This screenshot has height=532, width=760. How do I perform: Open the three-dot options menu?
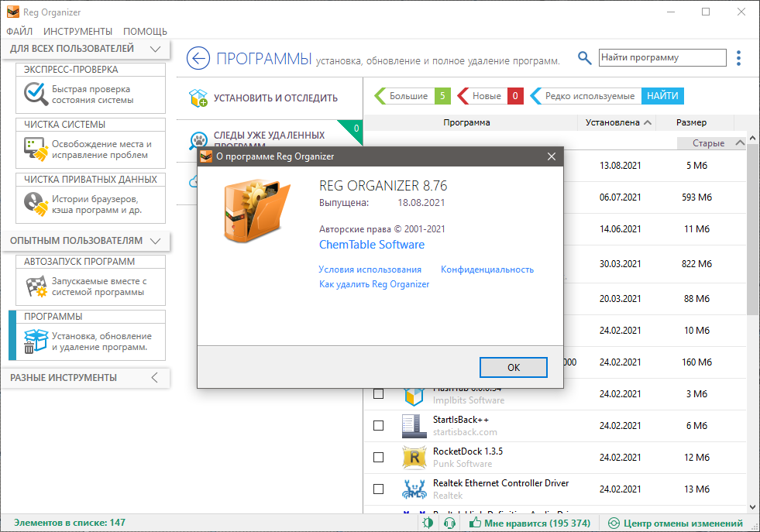(x=738, y=58)
